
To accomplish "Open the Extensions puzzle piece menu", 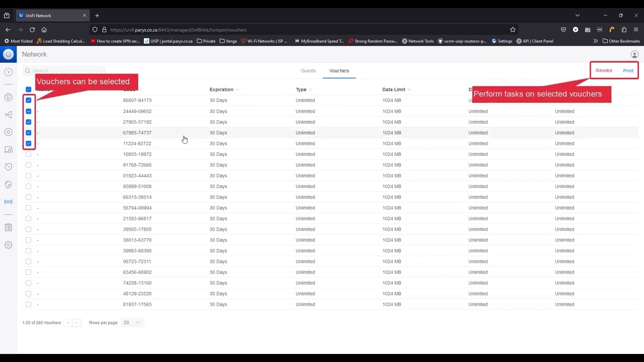I will tap(624, 30).
